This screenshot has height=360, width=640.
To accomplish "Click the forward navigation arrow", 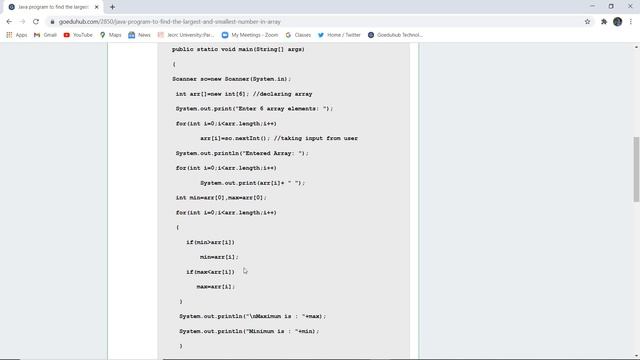I will pyautogui.click(x=22, y=22).
